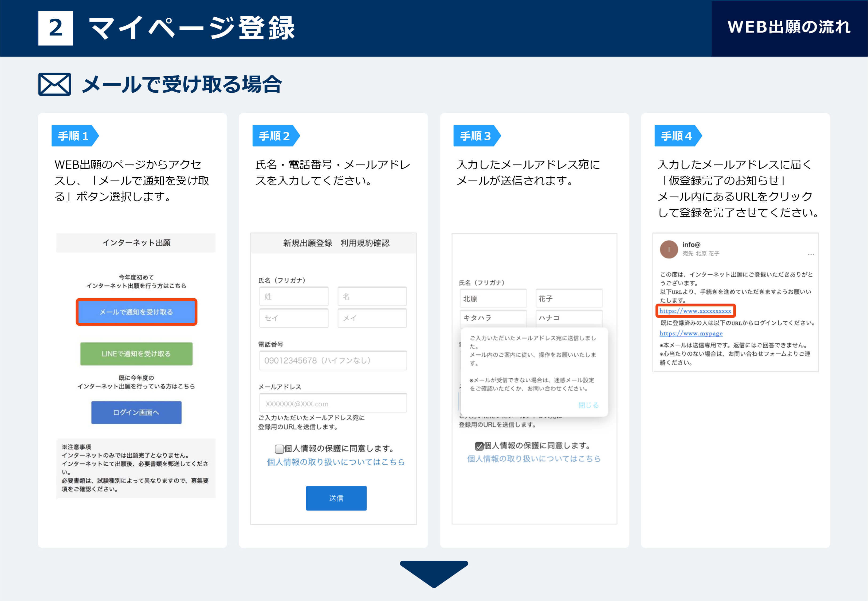868x601 pixels.
Task: Go to ログイン画面へ button
Action: point(136,412)
